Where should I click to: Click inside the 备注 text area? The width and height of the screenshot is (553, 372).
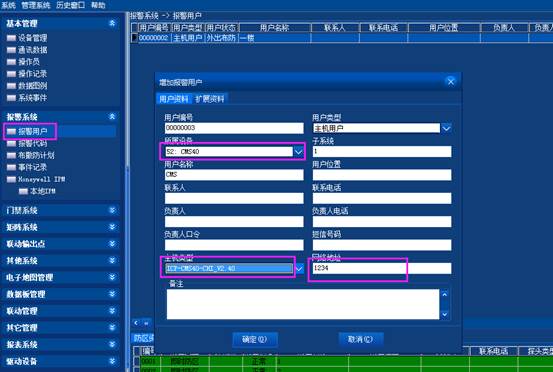[x=303, y=304]
